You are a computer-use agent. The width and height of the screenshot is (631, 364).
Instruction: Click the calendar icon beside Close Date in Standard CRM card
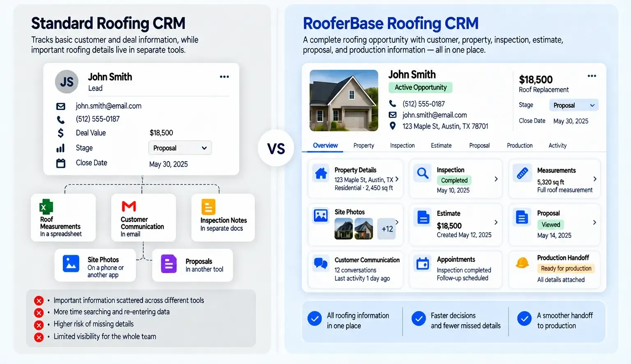[x=61, y=163]
